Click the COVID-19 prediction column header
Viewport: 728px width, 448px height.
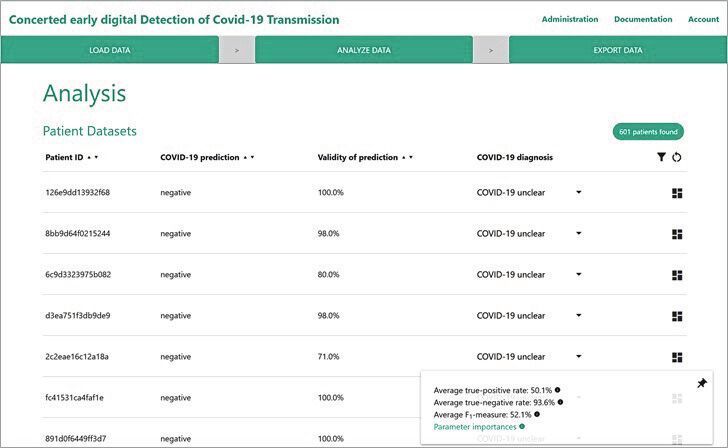(x=200, y=157)
